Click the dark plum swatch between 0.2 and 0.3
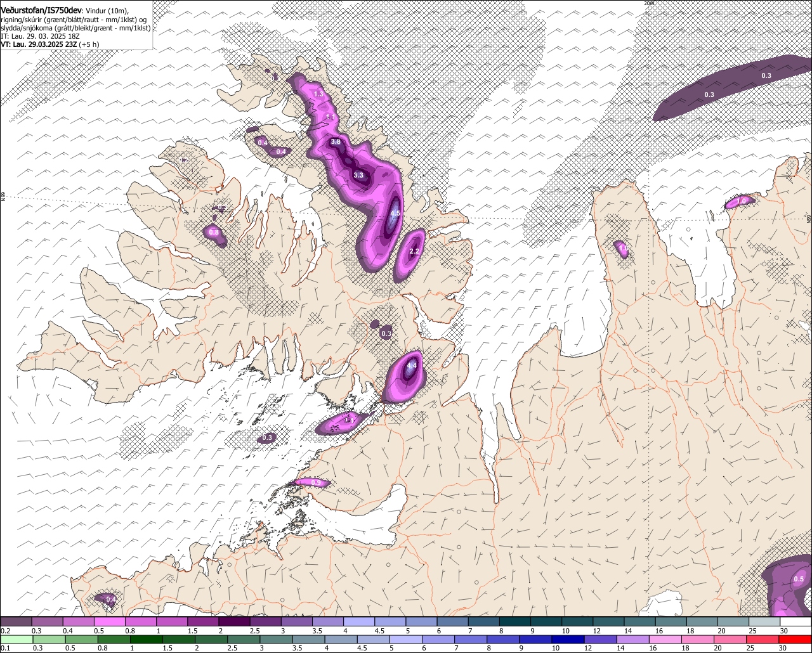This screenshot has height=653, width=812. click(16, 621)
